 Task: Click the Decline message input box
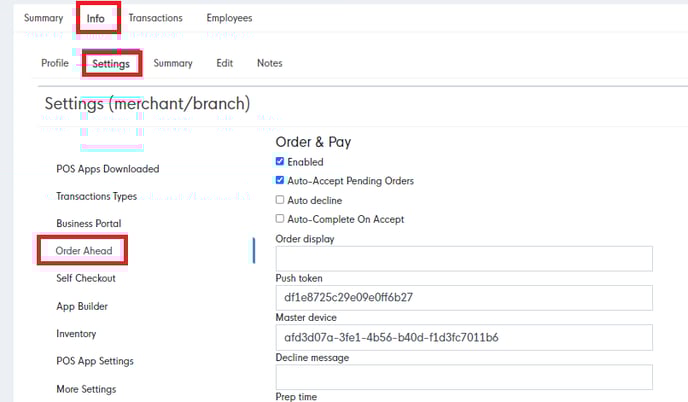click(463, 377)
